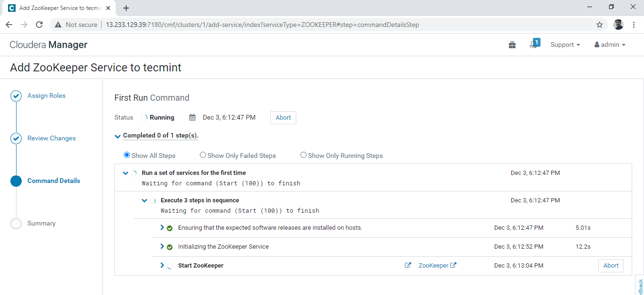The image size is (644, 295).
Task: Open the Support dropdown menu
Action: (565, 44)
